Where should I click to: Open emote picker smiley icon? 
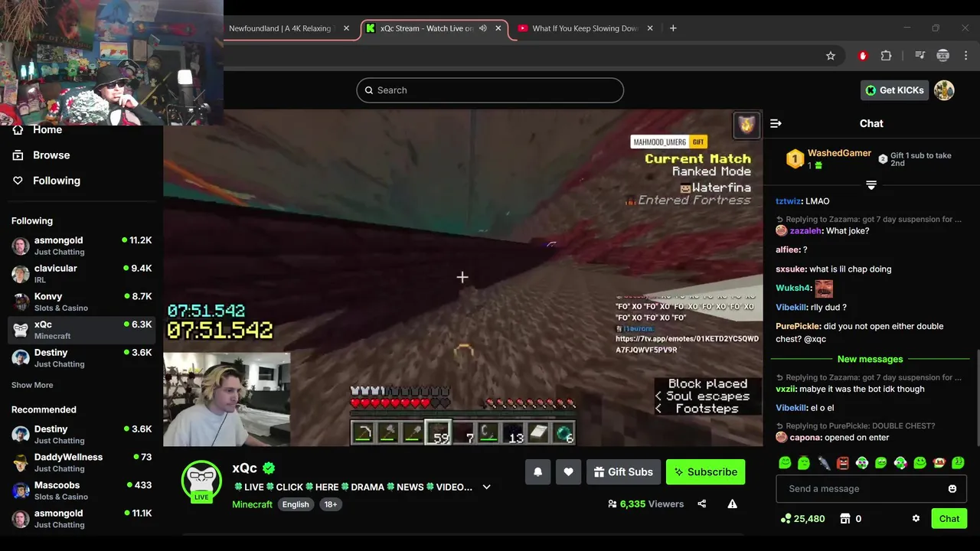[x=952, y=488]
